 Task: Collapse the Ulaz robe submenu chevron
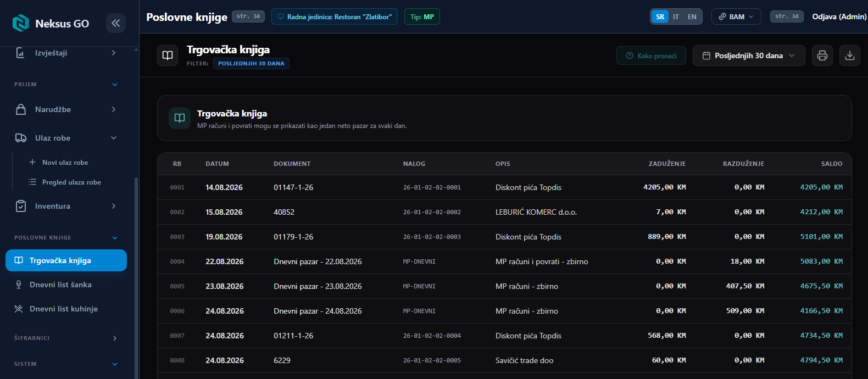point(114,138)
